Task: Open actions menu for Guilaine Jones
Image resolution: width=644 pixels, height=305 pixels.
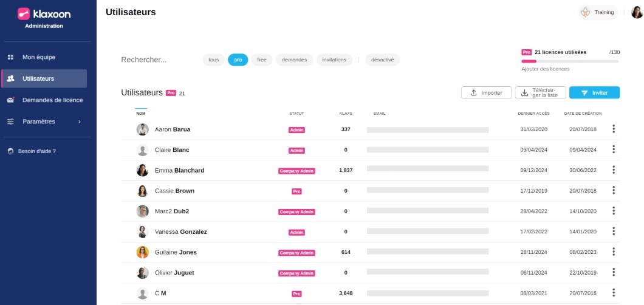Action: click(614, 252)
